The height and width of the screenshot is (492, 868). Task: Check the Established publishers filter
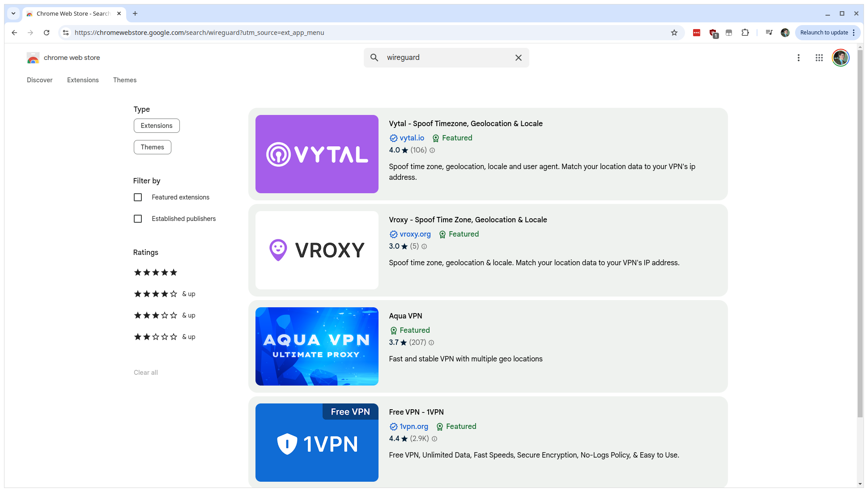tap(138, 219)
